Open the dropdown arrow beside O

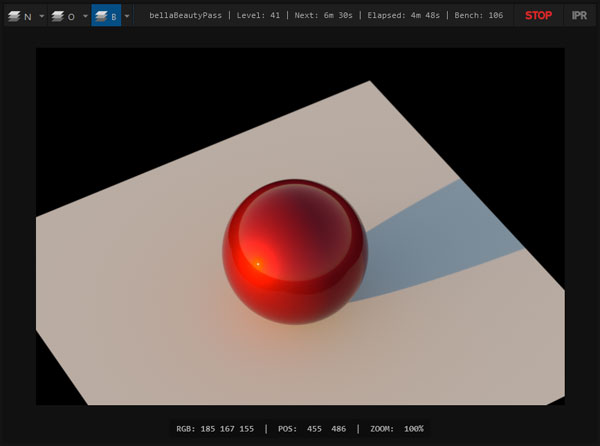point(84,16)
